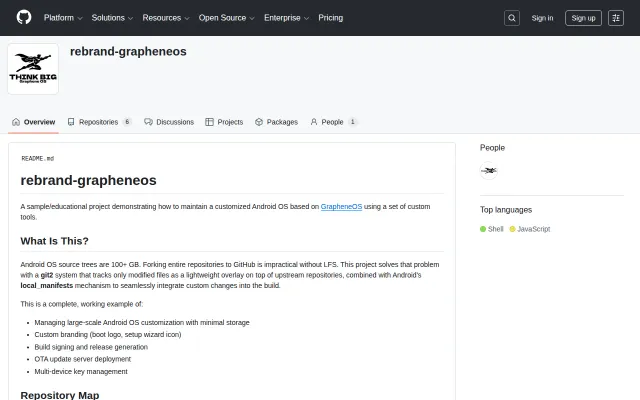Open the Pricing page
The height and width of the screenshot is (400, 640).
(331, 18)
